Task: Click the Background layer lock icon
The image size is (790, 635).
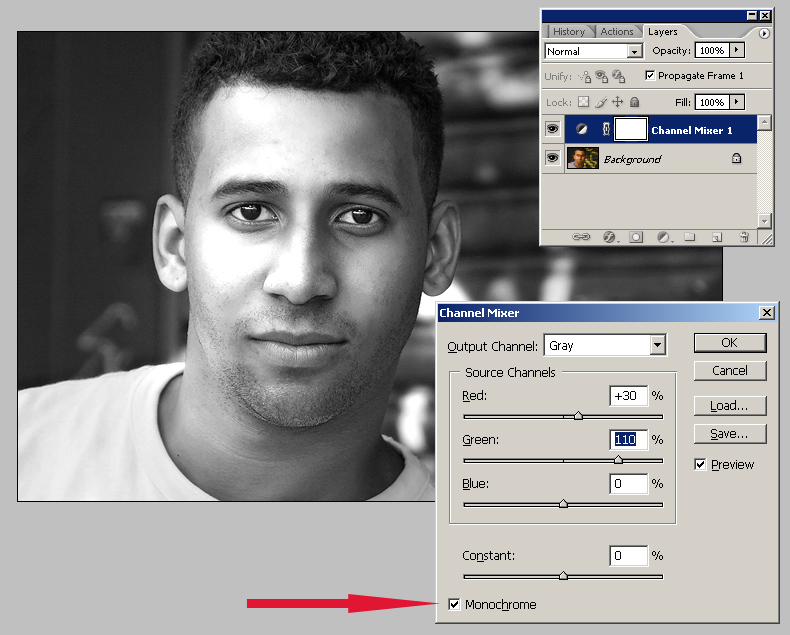Action: (736, 158)
